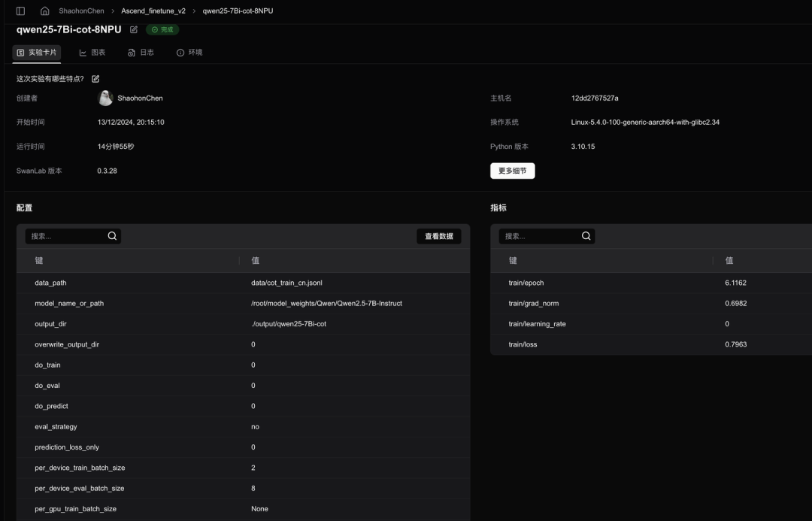Click start time 13/12/2024, 20:15:10
Screen dimensions: 812x521
pos(131,123)
